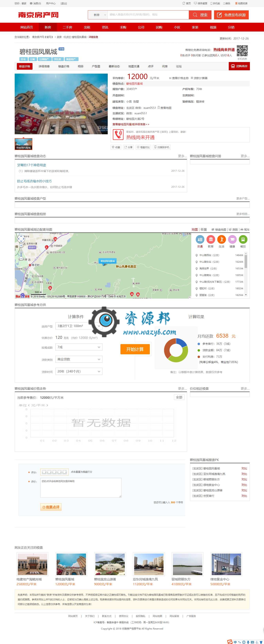Open Sogou soft keyboard icon
Viewport: 264px width, 644px height.
(252, 642)
